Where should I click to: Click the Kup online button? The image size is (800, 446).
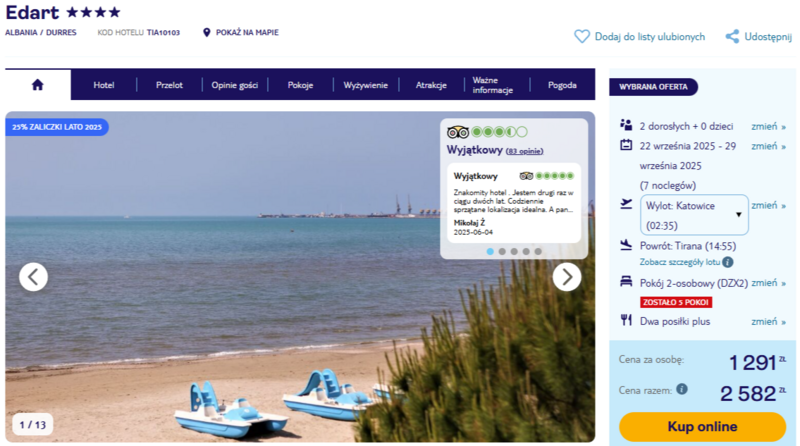pyautogui.click(x=703, y=427)
